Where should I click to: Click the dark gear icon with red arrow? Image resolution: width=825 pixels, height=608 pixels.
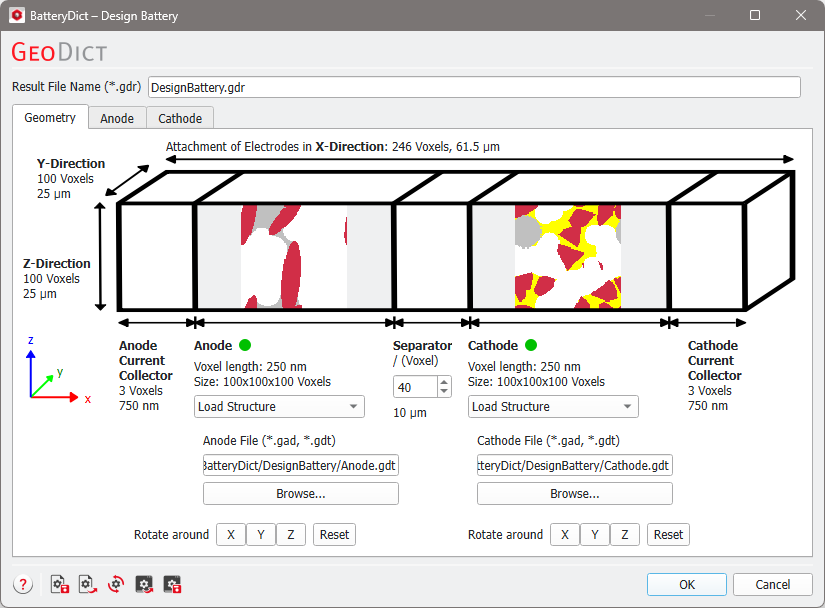coord(144,584)
